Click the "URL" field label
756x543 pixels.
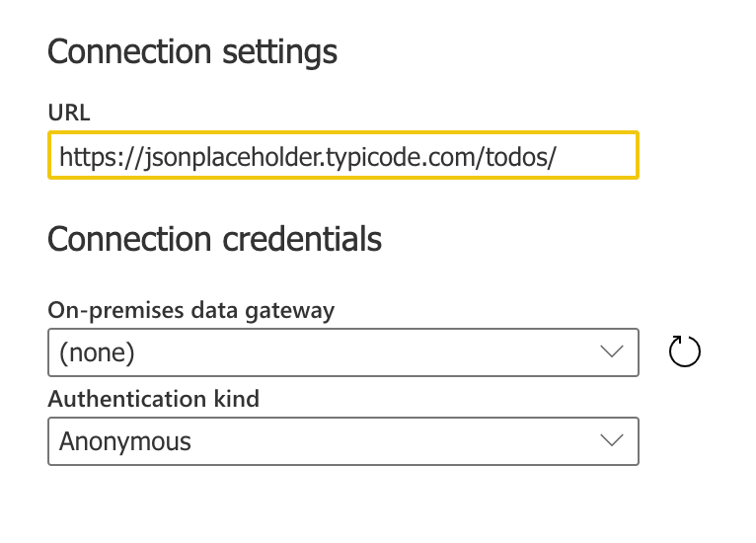[x=68, y=113]
